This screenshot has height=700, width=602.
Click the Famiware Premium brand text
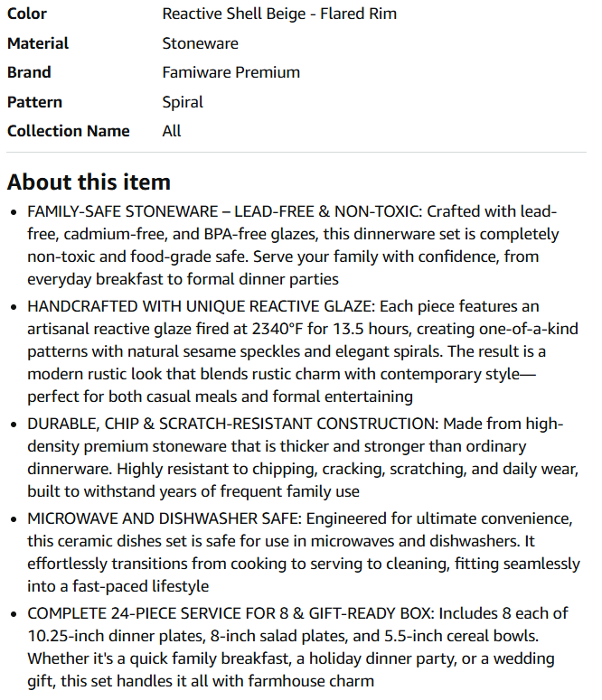point(231,72)
